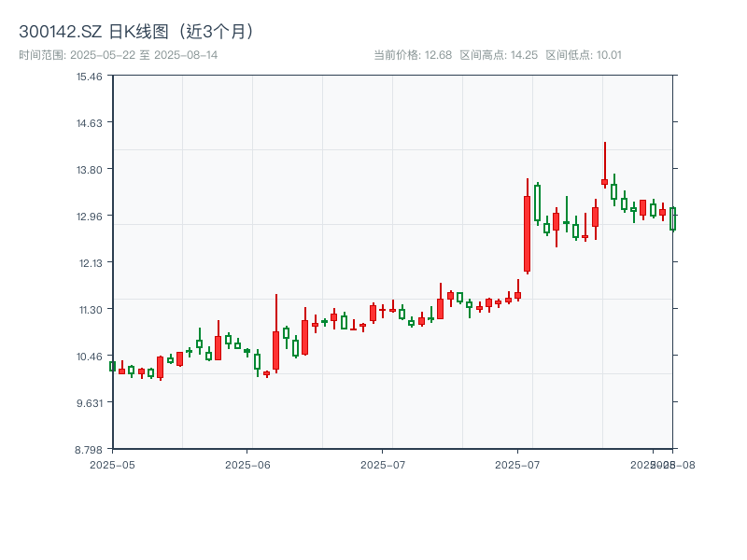Click the 8.798 y-axis label

(88, 449)
